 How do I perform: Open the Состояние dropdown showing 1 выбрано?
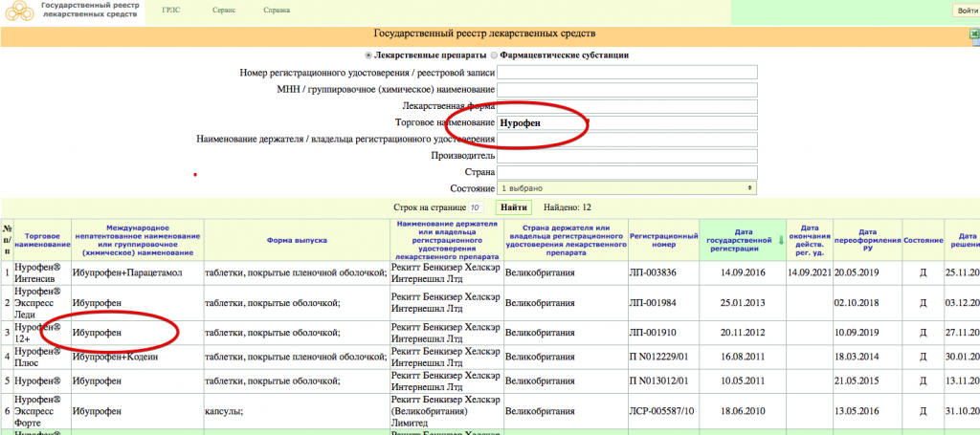coord(627,187)
